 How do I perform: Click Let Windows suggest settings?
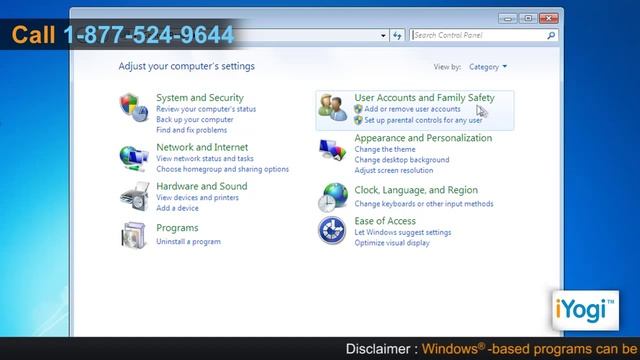402,232
